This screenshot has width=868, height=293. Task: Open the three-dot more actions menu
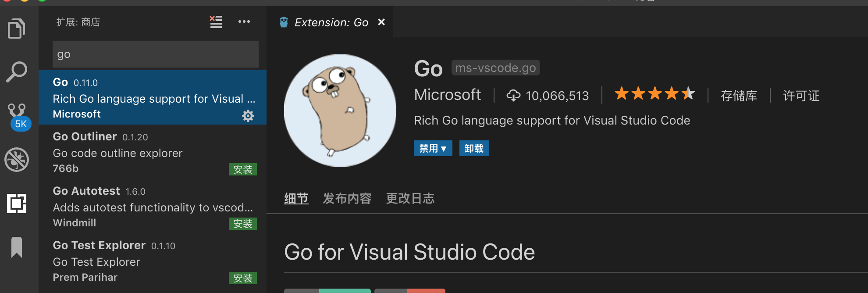point(244,21)
